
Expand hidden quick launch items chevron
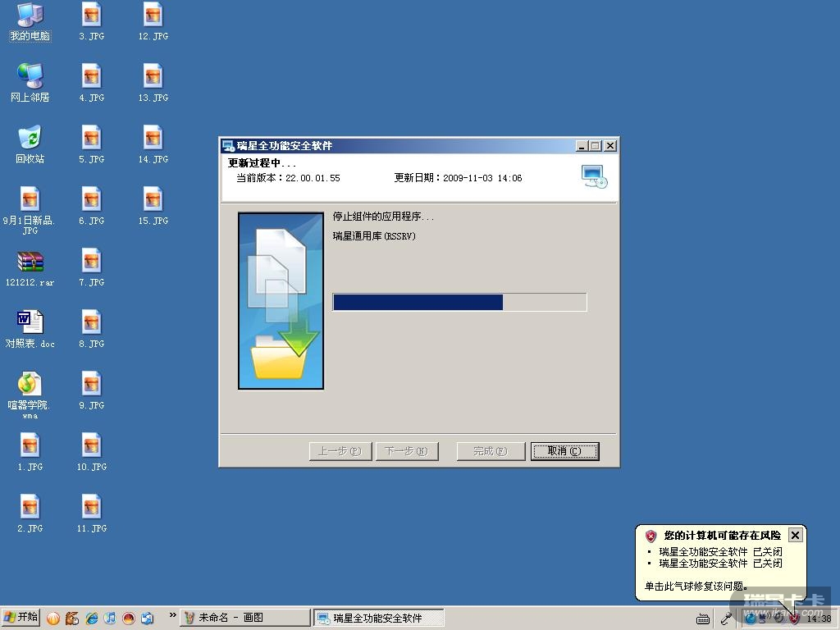coord(172,615)
